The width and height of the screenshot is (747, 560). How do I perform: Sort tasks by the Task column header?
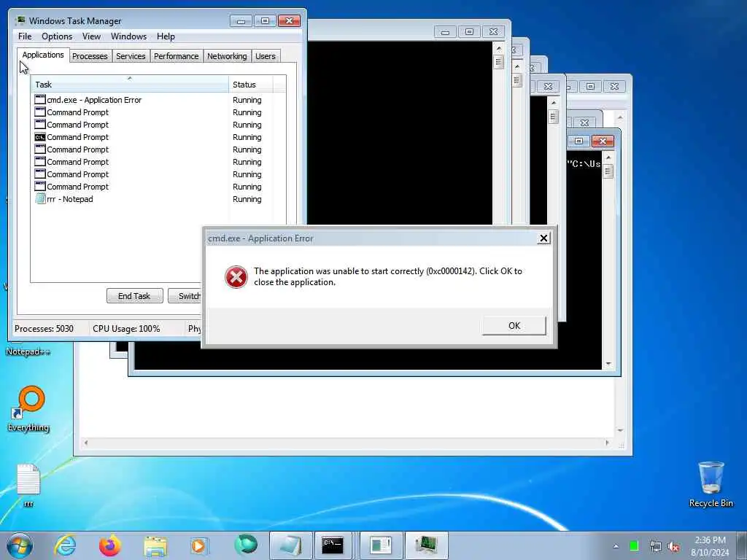pos(130,85)
